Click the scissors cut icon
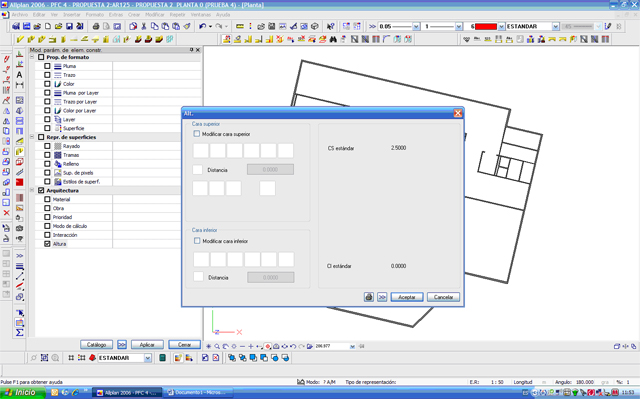The width and height of the screenshot is (640, 399). [144, 26]
